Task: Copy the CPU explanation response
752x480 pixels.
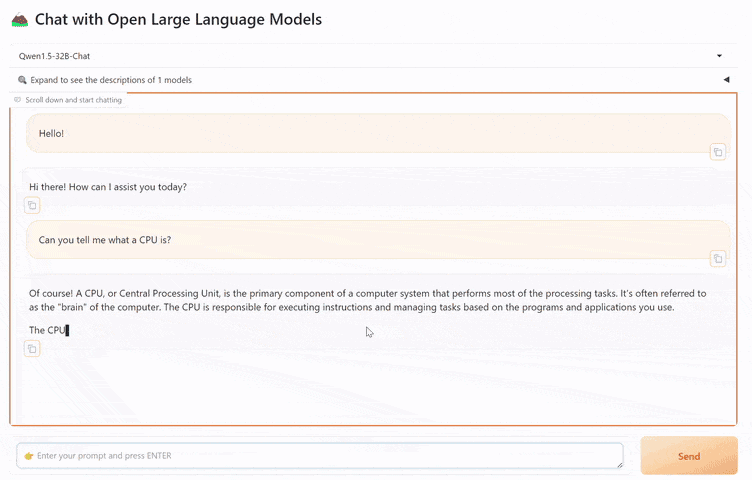Action: 32,349
